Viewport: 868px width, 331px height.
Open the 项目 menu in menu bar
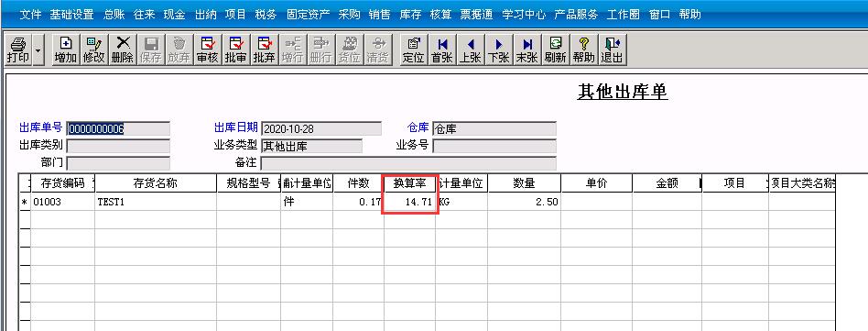pyautogui.click(x=235, y=15)
